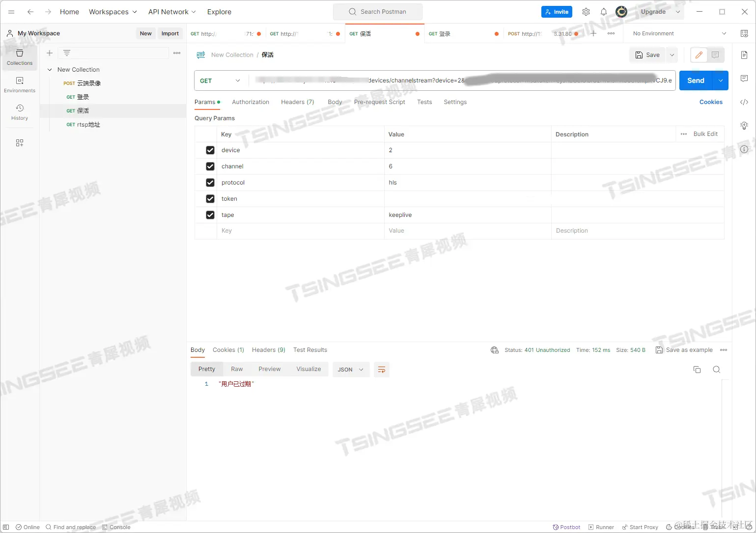Screen dimensions: 756x533
Task: Open the Tests tab
Action: point(424,102)
